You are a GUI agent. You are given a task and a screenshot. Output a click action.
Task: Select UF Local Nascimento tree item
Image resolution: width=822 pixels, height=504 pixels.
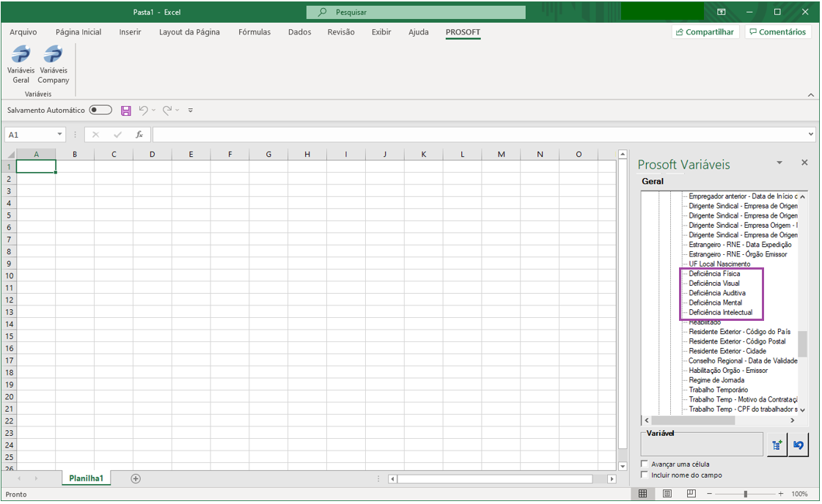click(x=719, y=264)
